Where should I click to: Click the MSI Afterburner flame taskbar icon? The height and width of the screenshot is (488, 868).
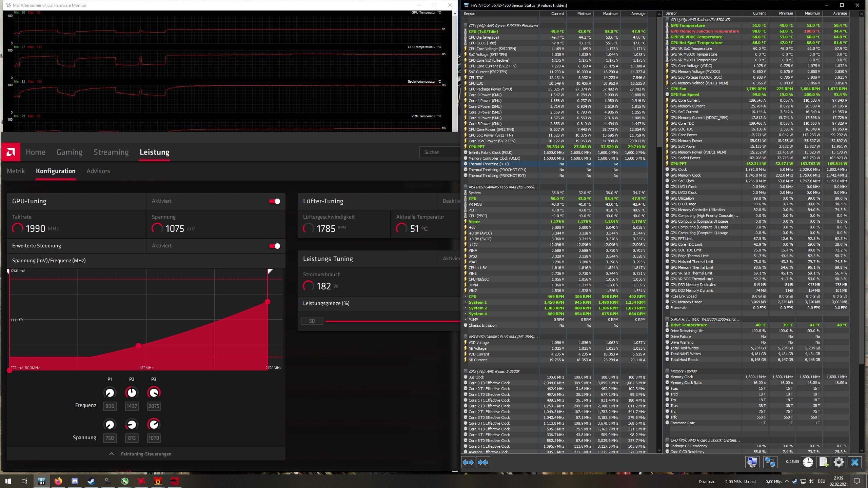[x=158, y=481]
